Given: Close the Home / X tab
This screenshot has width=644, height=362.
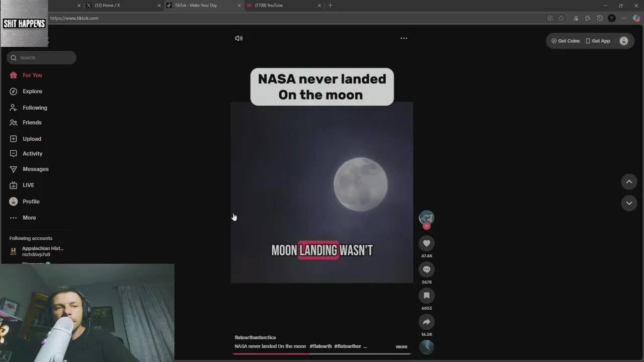Looking at the screenshot, I should [x=159, y=6].
